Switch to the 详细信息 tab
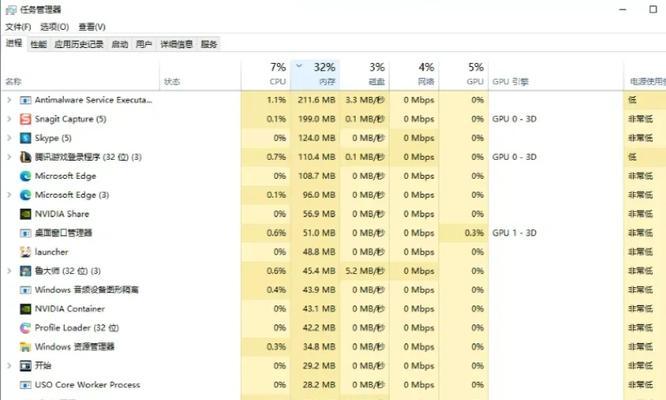Screen dimensions: 666x400 tap(176, 44)
